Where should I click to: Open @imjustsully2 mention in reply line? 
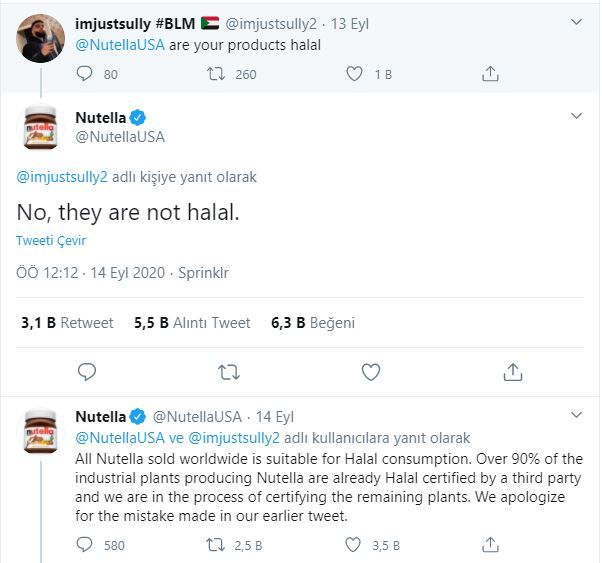pos(58,177)
